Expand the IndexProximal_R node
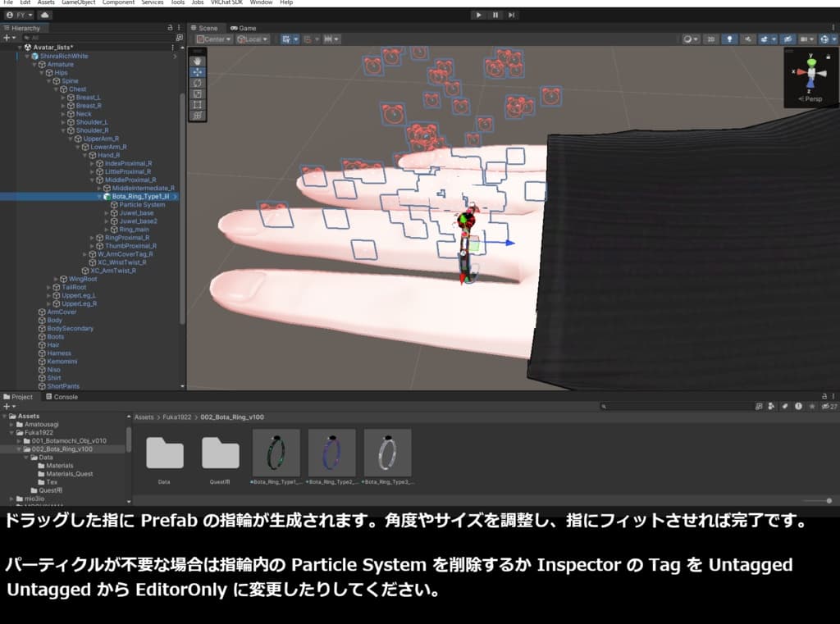The width and height of the screenshot is (840, 624). point(92,163)
